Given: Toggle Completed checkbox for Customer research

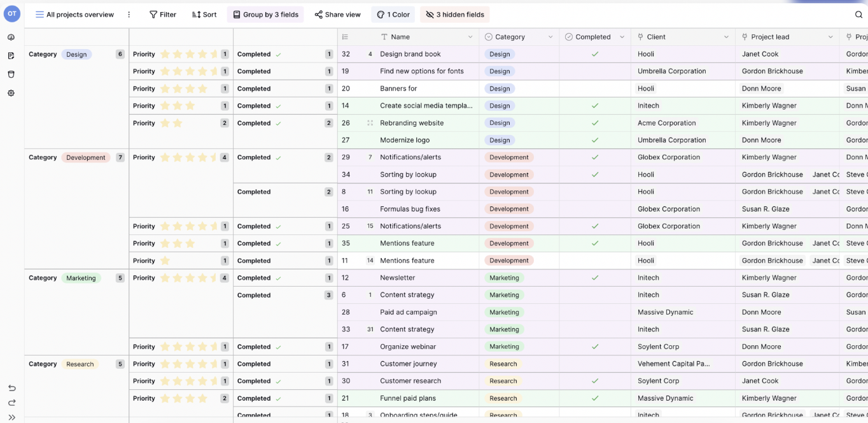Looking at the screenshot, I should tap(595, 381).
